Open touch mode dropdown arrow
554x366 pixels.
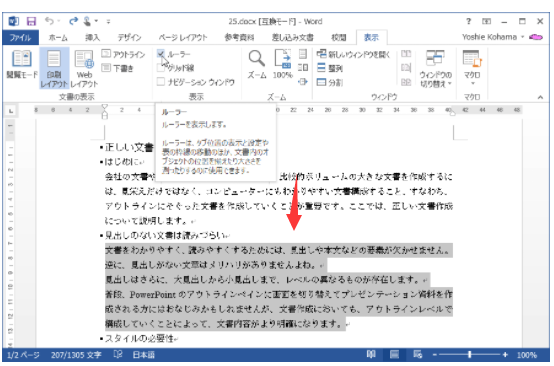[96, 22]
